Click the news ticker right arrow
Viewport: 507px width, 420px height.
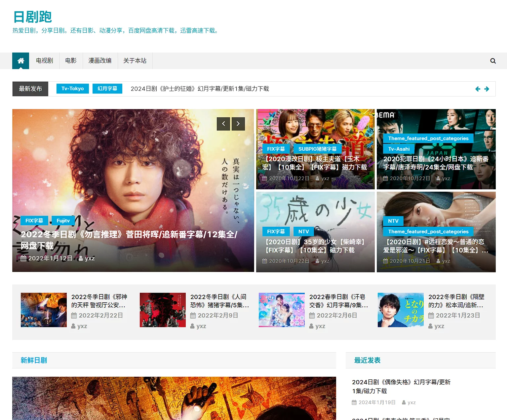[x=487, y=89]
